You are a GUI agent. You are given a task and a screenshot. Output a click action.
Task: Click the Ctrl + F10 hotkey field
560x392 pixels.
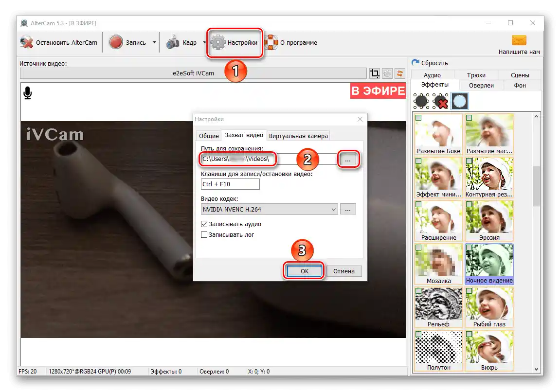point(230,184)
